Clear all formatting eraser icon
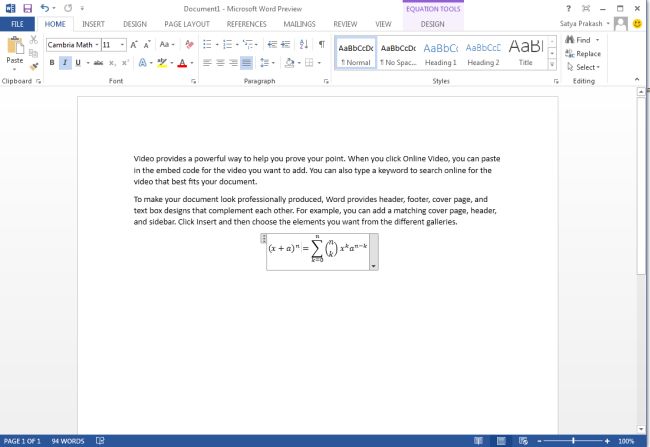 tap(189, 44)
